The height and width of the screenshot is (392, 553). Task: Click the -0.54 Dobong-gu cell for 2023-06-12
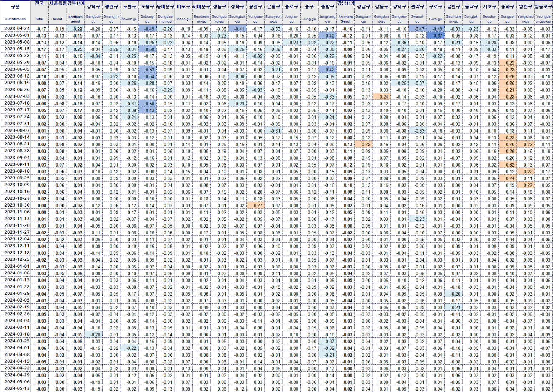(147, 76)
